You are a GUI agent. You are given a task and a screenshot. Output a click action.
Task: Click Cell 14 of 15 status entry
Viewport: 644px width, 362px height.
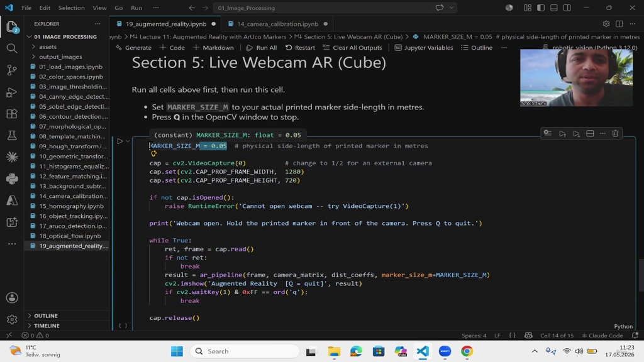click(x=557, y=336)
